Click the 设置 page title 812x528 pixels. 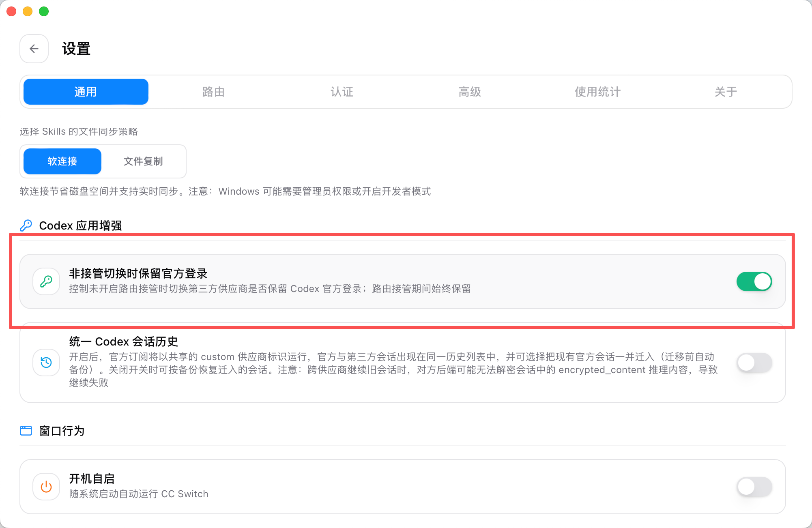(x=76, y=49)
